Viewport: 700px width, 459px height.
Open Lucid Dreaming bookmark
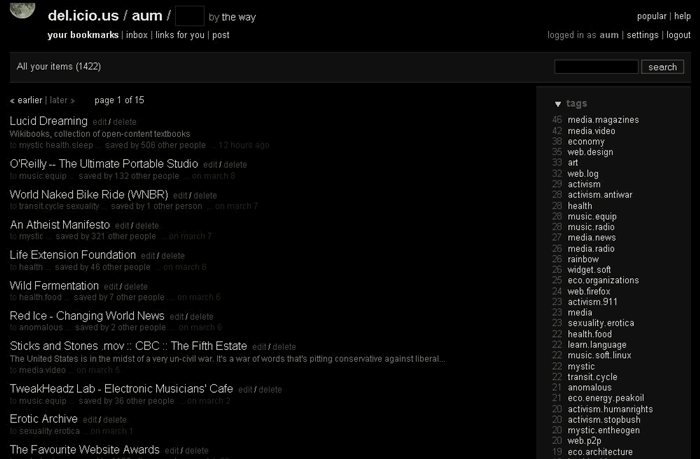[x=49, y=121]
